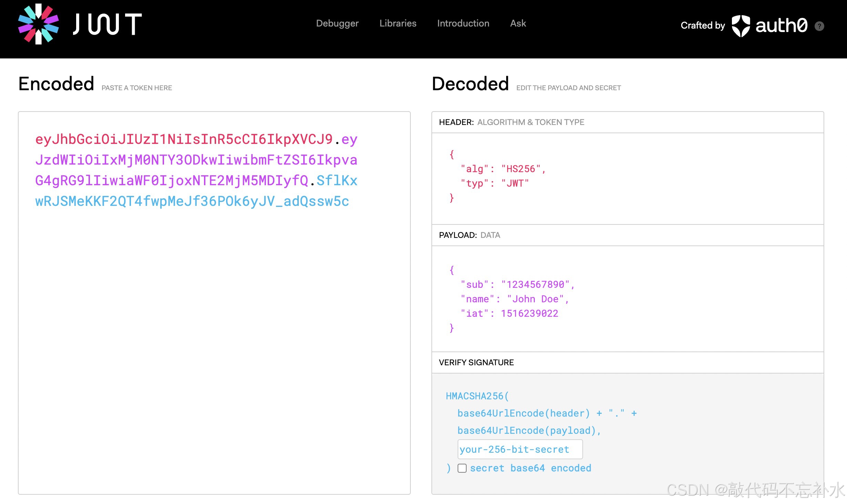Click the "name": "John Doe" payload line
This screenshot has width=847, height=504.
514,299
